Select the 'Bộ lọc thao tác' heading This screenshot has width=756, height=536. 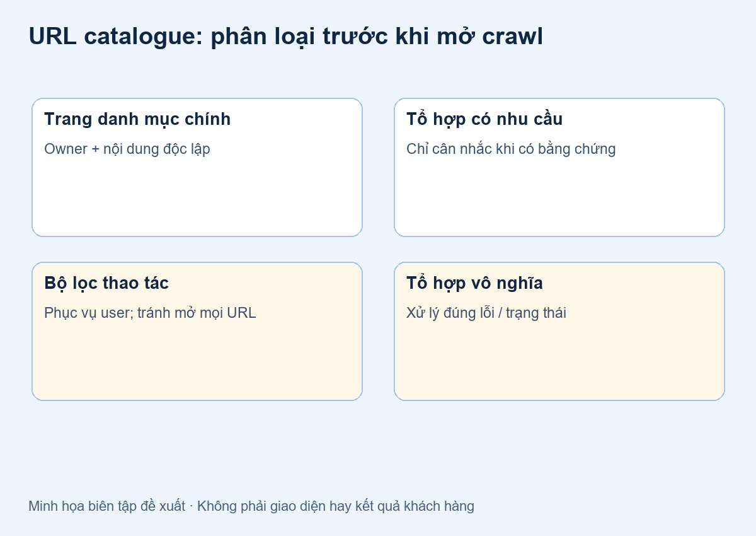[106, 283]
